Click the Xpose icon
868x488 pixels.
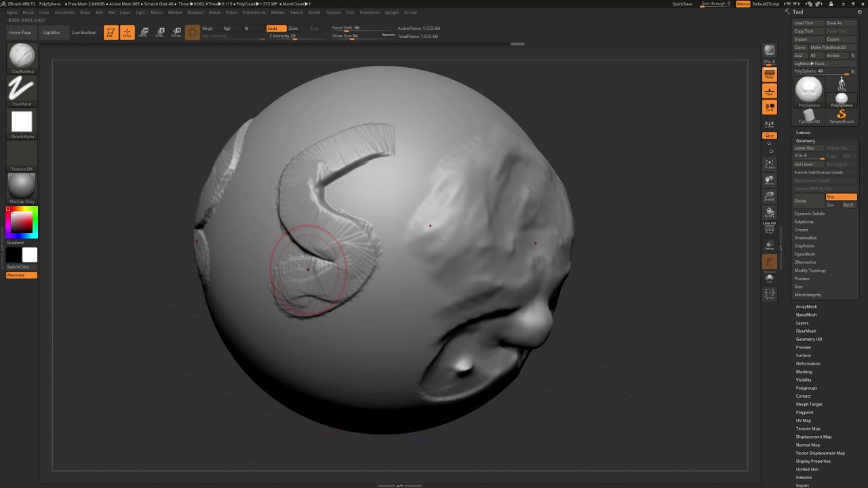[770, 293]
